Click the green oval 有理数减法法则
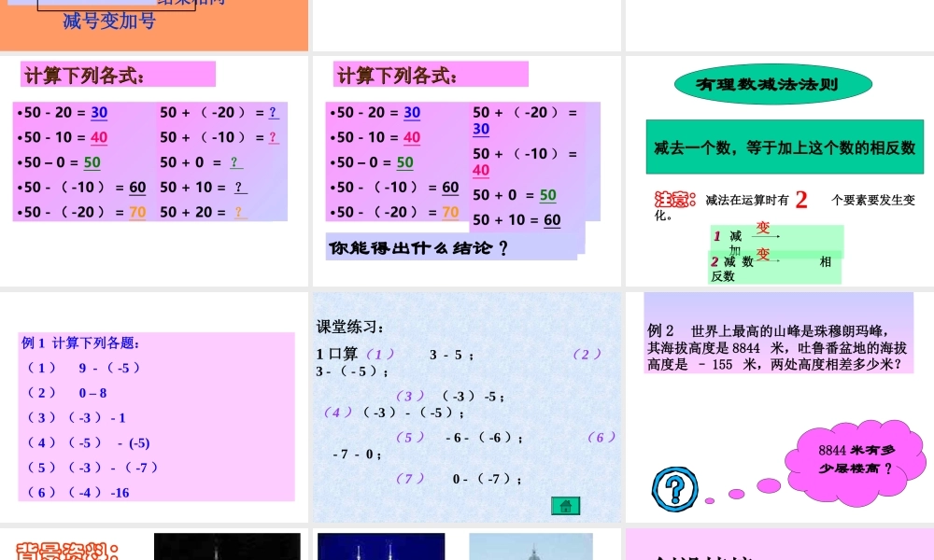This screenshot has height=560, width=934. click(x=773, y=85)
